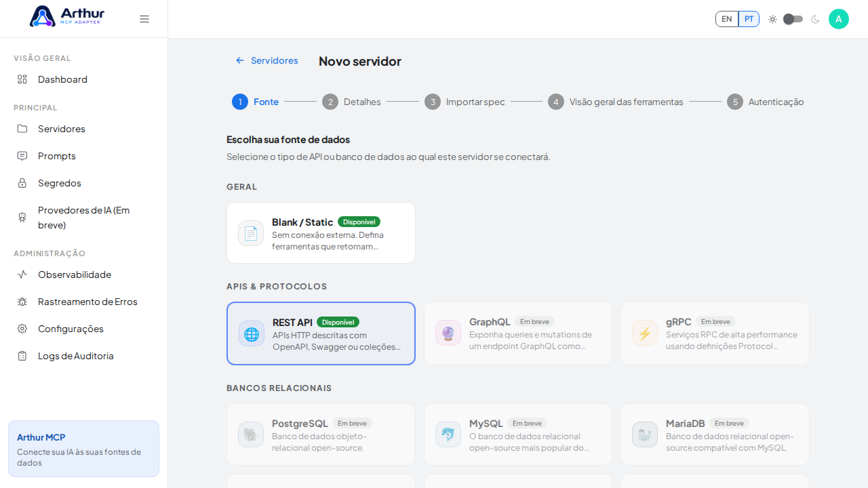868x488 pixels.
Task: Click the Disponível badge on REST API
Action: [338, 322]
